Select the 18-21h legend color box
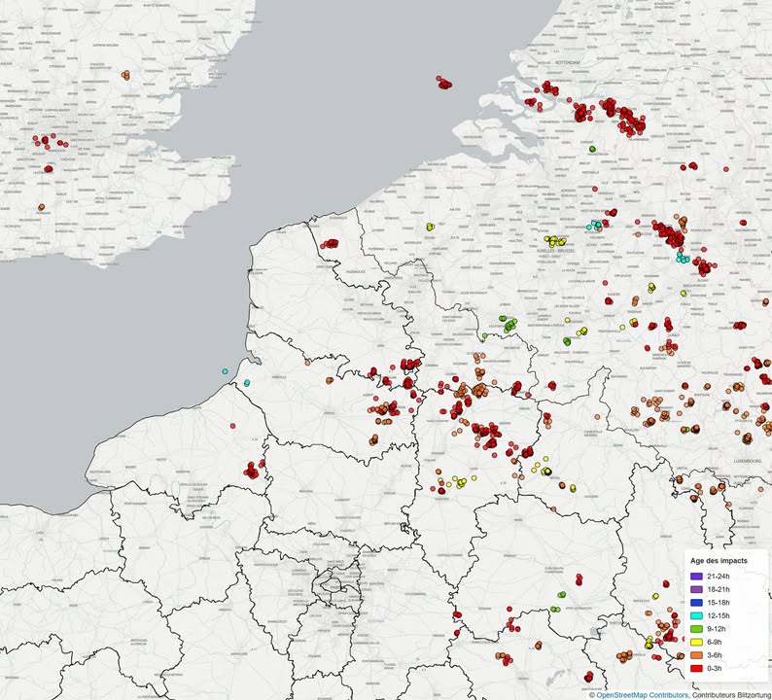 click(695, 590)
